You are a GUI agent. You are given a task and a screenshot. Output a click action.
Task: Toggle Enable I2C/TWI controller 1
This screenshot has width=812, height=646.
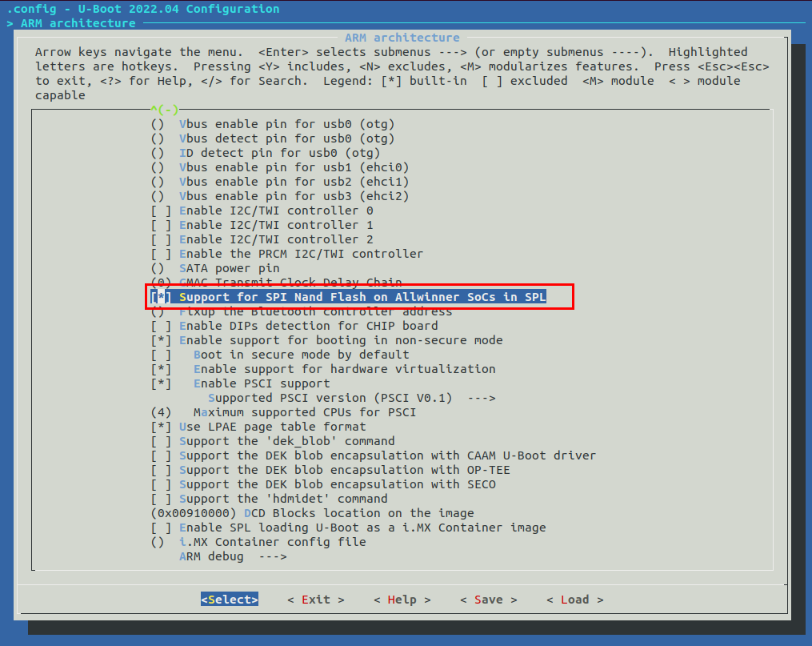[262, 226]
